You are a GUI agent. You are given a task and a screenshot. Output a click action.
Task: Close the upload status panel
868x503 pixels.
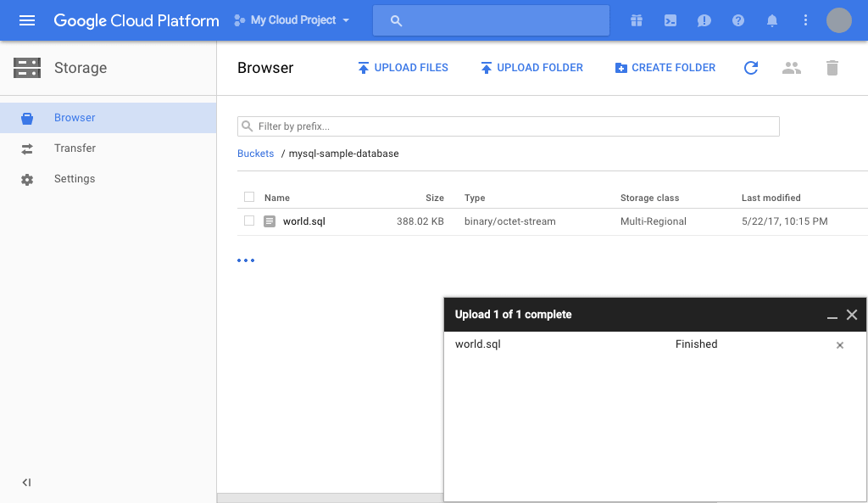coord(852,315)
